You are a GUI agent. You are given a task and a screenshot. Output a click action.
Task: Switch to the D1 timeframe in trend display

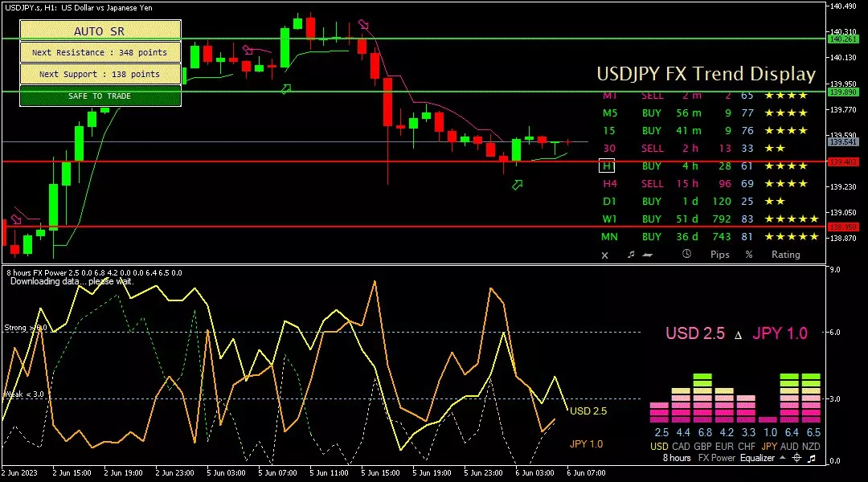pos(608,202)
